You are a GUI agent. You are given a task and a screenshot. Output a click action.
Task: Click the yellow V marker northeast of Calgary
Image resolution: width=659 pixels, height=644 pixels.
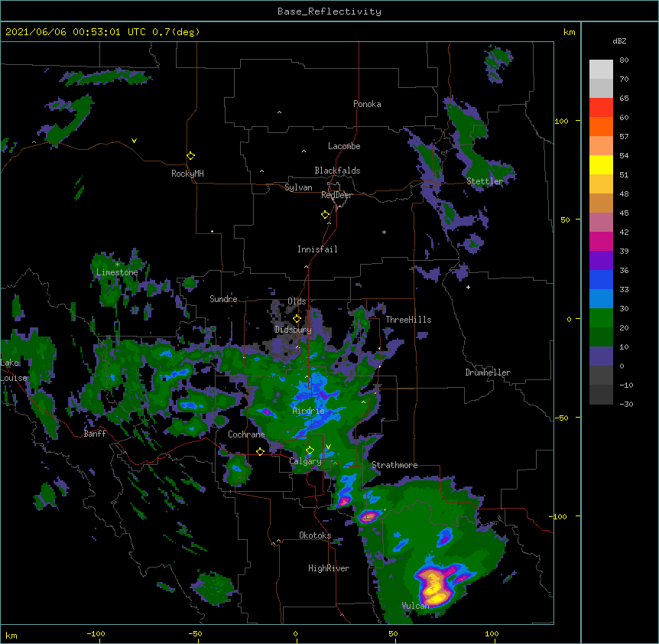328,447
